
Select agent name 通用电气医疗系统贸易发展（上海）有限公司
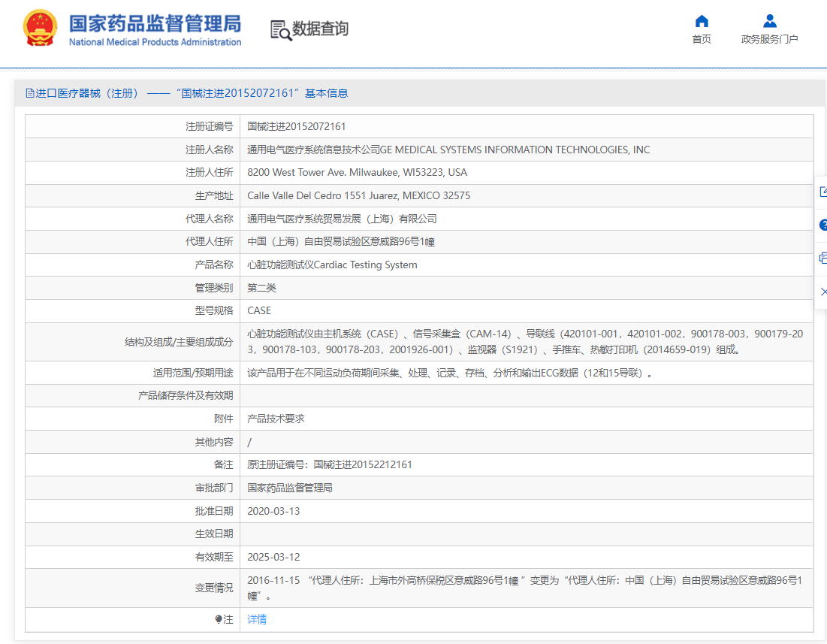(342, 219)
